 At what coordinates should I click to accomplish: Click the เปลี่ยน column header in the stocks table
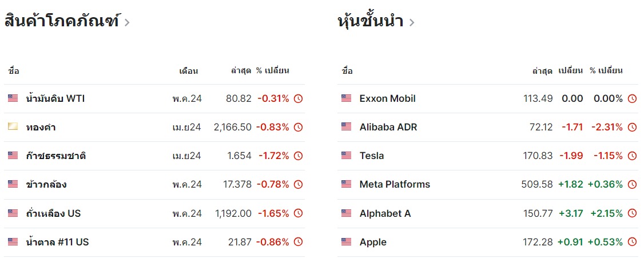570,71
